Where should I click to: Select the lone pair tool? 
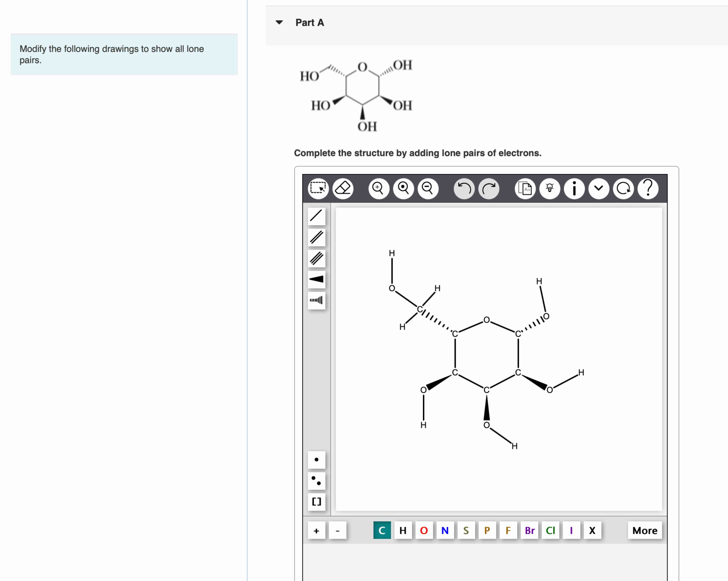(x=316, y=481)
